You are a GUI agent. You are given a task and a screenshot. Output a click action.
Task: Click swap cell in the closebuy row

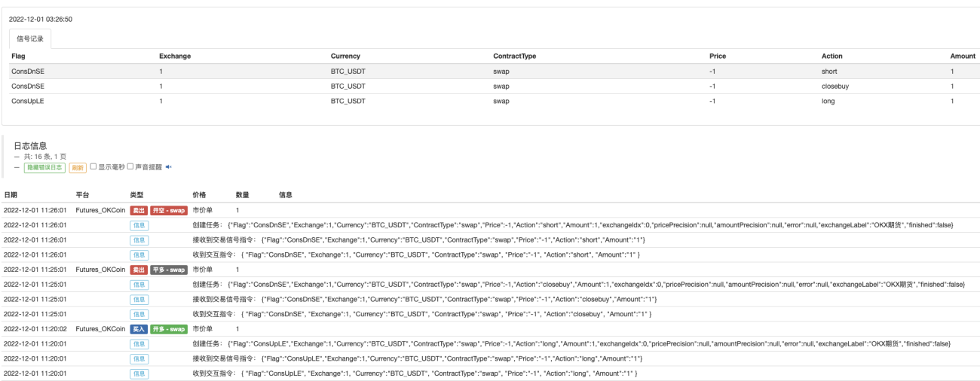[x=501, y=86]
